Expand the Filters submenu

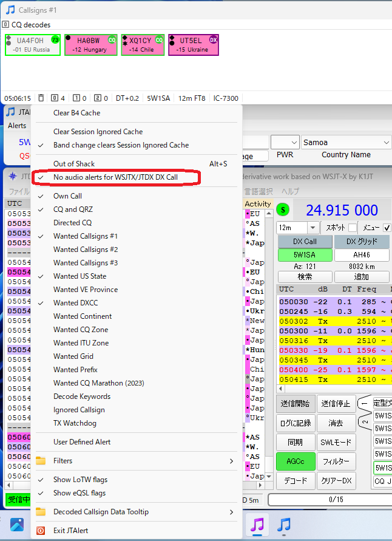click(137, 461)
